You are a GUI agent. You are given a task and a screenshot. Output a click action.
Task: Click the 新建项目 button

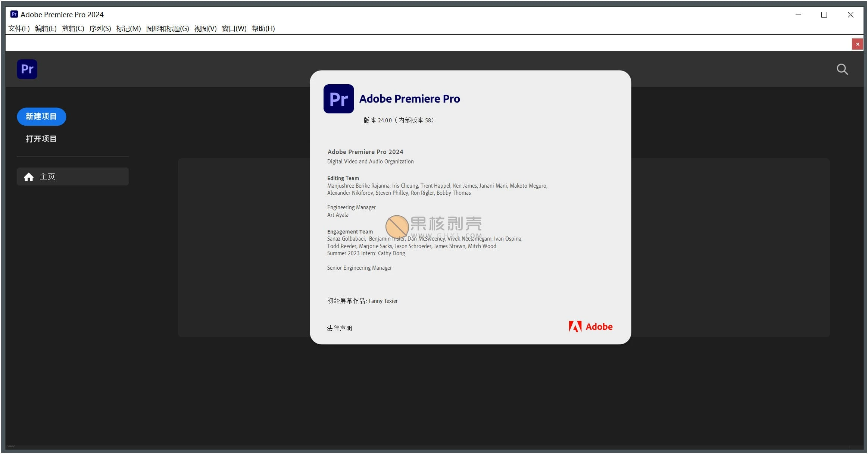click(41, 116)
